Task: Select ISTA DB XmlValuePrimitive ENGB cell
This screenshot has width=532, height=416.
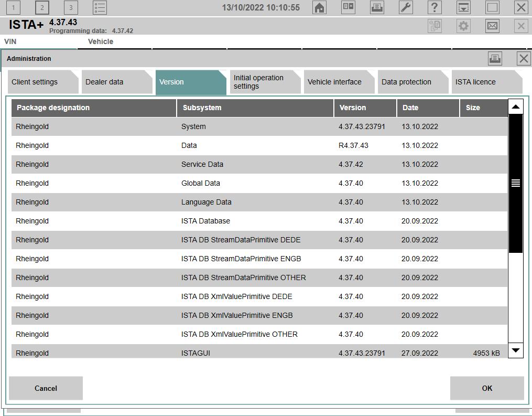Action: click(x=237, y=315)
